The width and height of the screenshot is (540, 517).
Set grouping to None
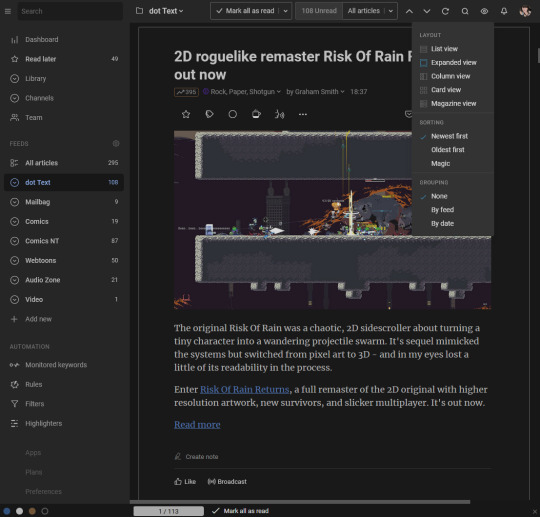coord(453,196)
